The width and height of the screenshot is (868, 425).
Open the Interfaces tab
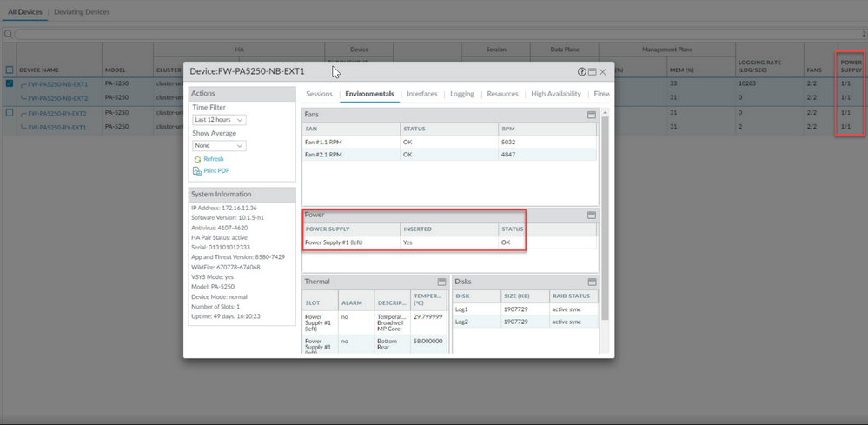click(421, 94)
